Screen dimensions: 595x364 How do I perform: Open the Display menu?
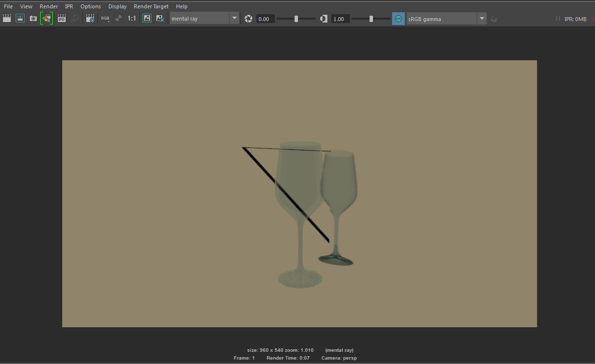point(117,6)
